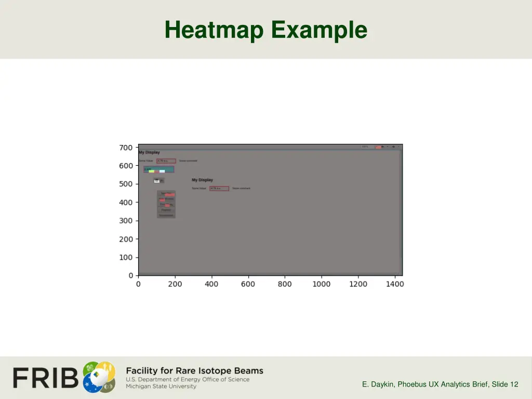The image size is (532, 399).
Task: Click the back arrow in heatmap toolbar
Action: coord(382,147)
